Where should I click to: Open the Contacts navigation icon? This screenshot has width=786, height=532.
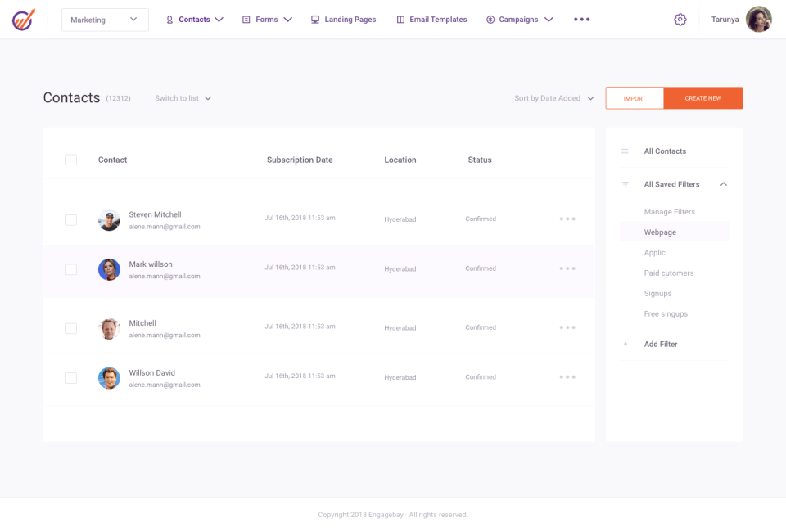click(x=169, y=19)
